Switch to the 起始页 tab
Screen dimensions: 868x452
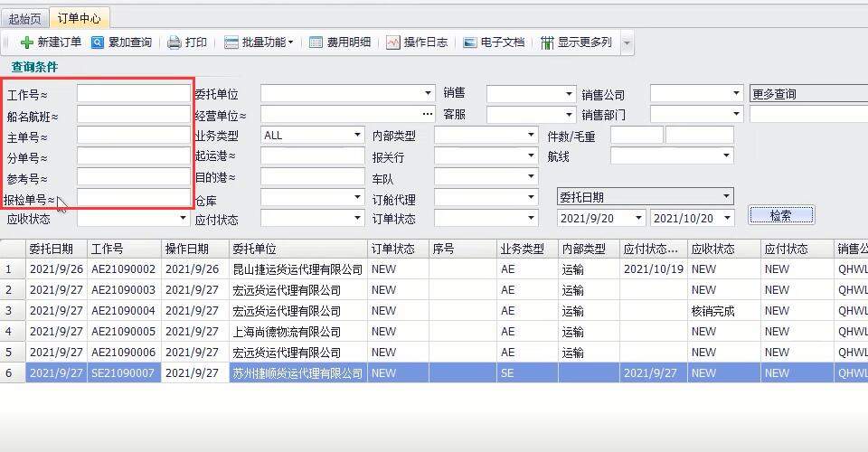(x=24, y=18)
